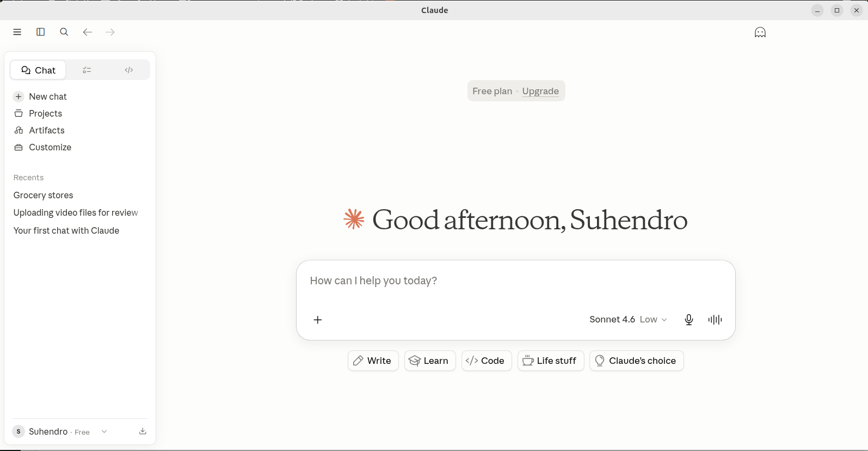Maximize the Claude window
Image resolution: width=868 pixels, height=451 pixels.
(837, 10)
